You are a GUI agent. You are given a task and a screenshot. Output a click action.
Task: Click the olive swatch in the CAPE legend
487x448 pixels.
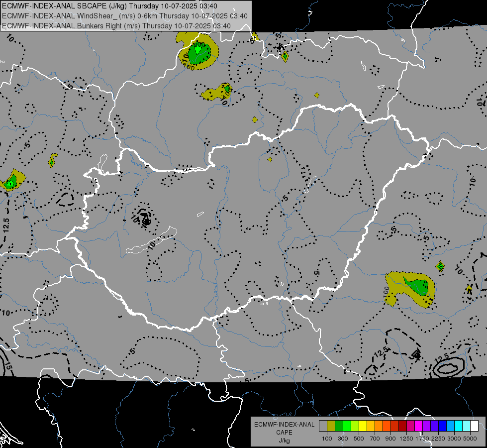tap(331, 426)
